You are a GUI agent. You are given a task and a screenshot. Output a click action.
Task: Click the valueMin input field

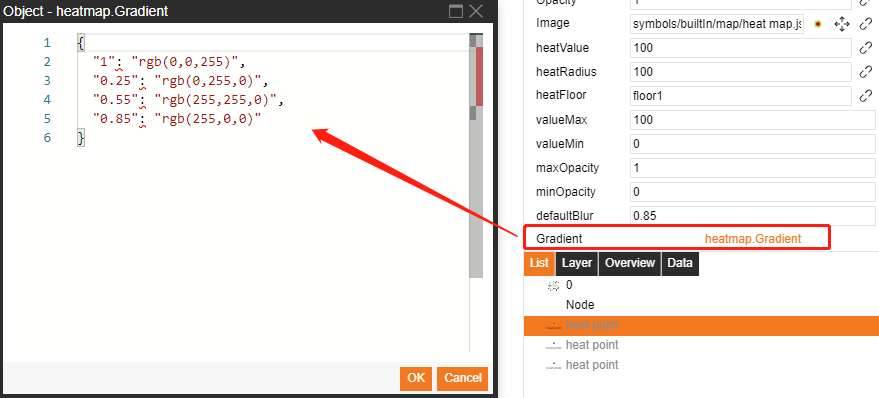753,144
